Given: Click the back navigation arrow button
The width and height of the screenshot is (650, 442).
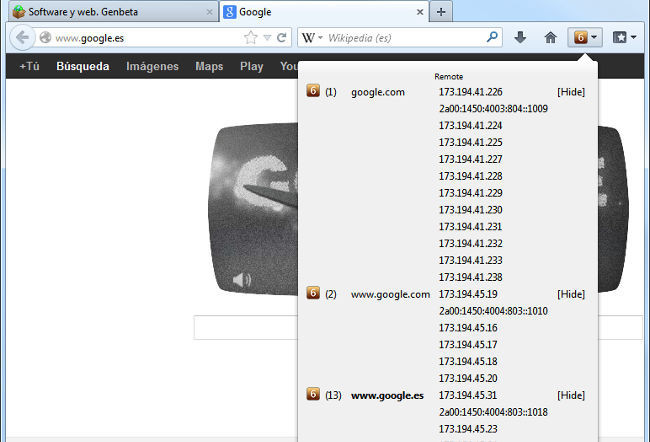Looking at the screenshot, I should tap(22, 38).
